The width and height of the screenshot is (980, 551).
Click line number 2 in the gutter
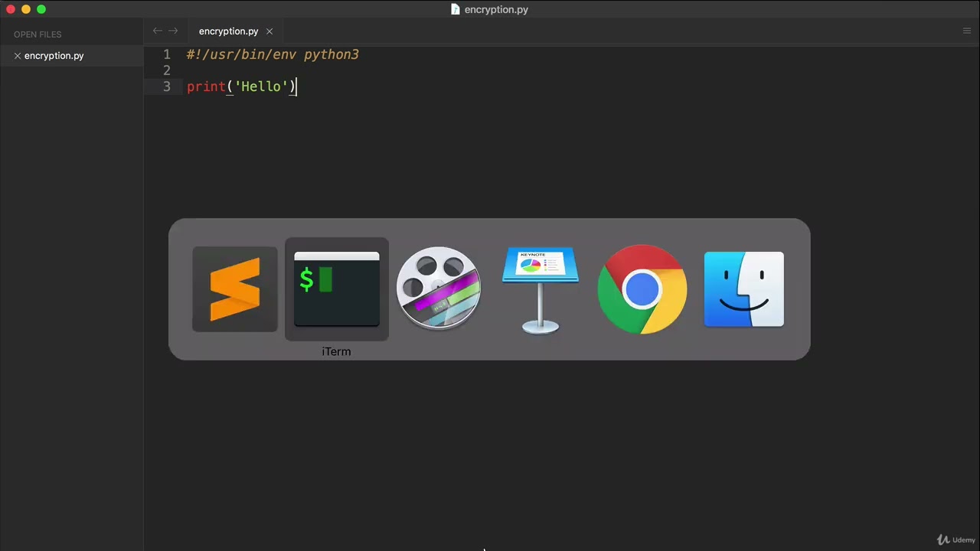[167, 70]
